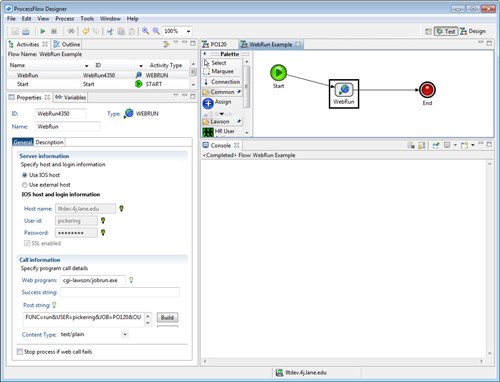The image size is (500, 382).
Task: Select the End node on canvas
Action: [427, 90]
